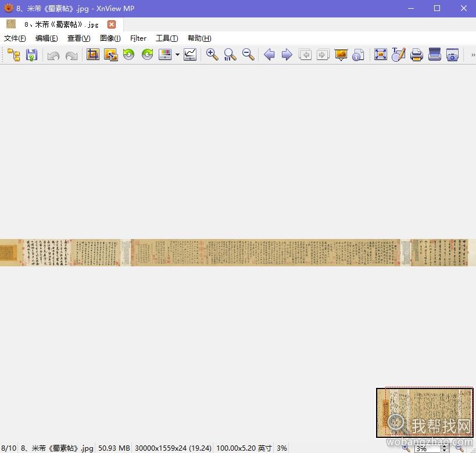476x453 pixels.
Task: Go to the previous image
Action: [269, 55]
